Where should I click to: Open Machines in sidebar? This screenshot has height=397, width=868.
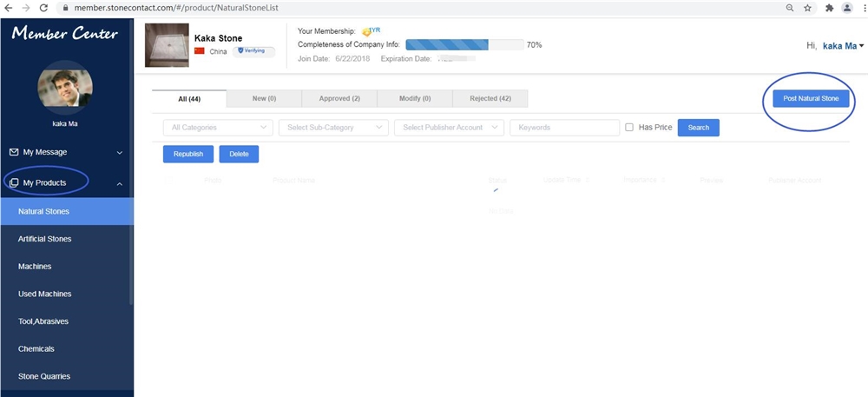point(67,267)
